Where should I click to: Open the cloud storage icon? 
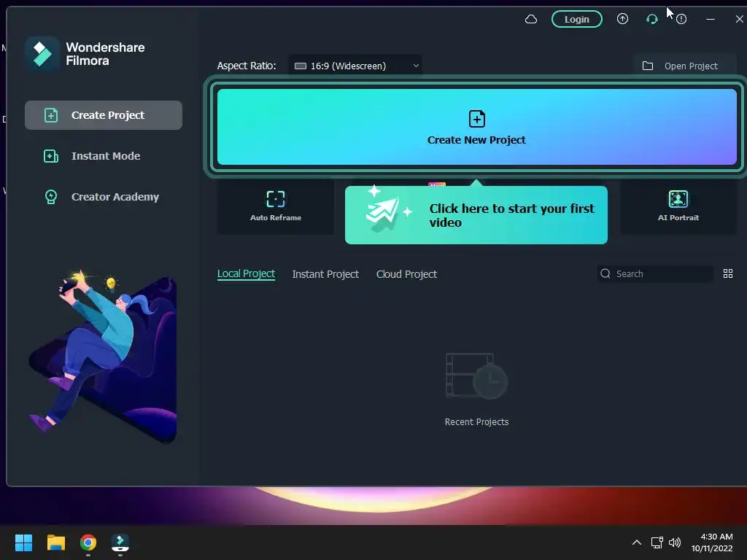[x=531, y=19]
